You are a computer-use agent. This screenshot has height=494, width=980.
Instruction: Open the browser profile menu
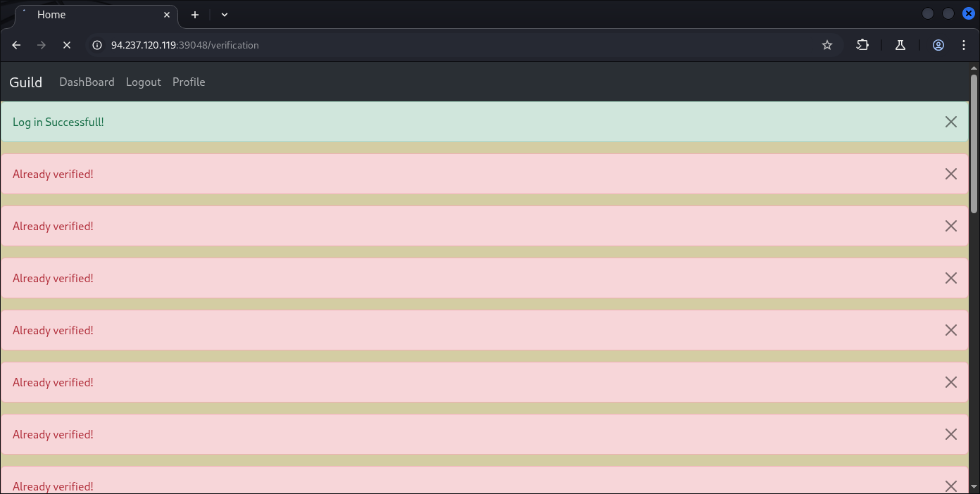point(938,45)
